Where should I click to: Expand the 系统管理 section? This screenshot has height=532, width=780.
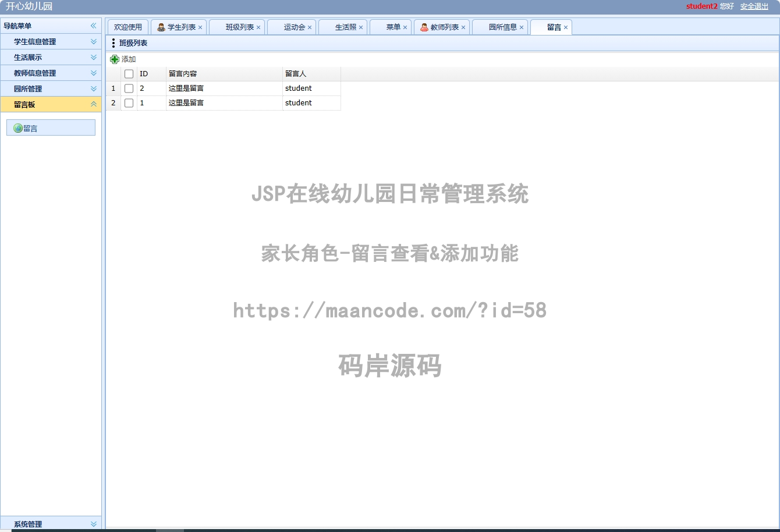click(94, 524)
